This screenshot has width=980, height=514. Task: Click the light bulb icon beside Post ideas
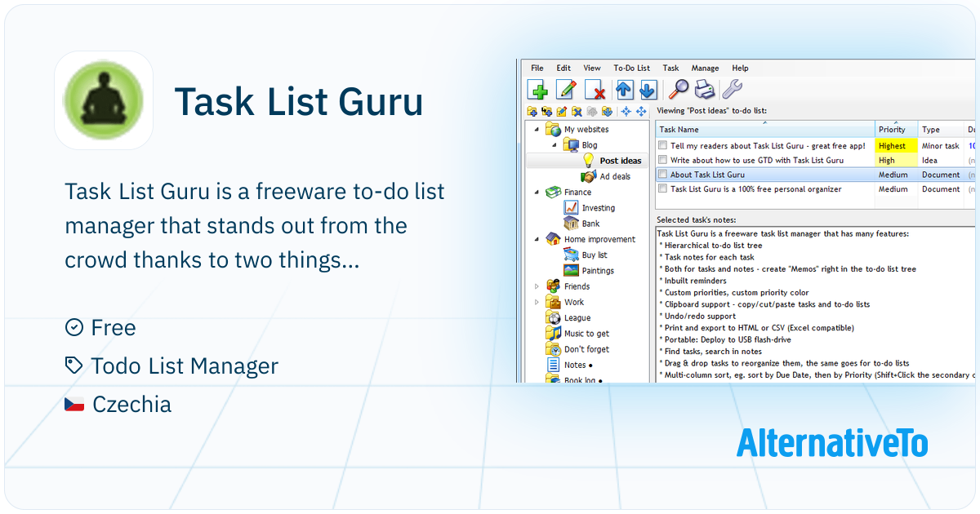click(588, 161)
